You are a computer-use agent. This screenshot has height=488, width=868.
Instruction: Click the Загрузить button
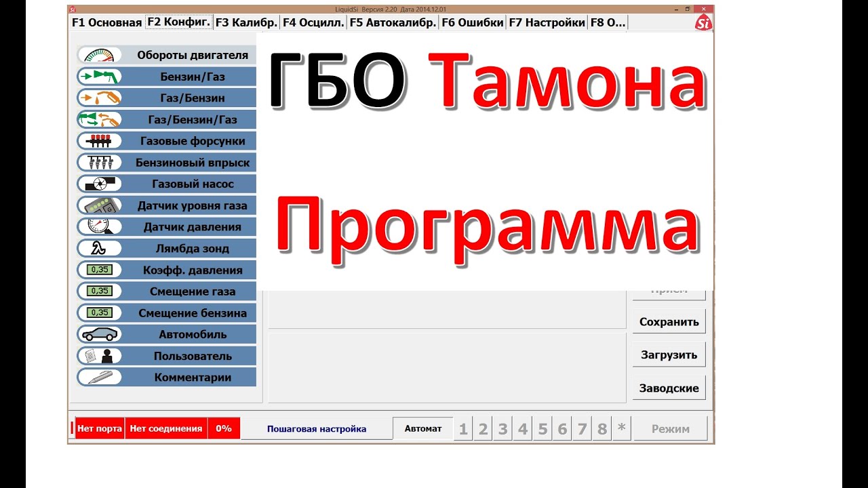[669, 355]
